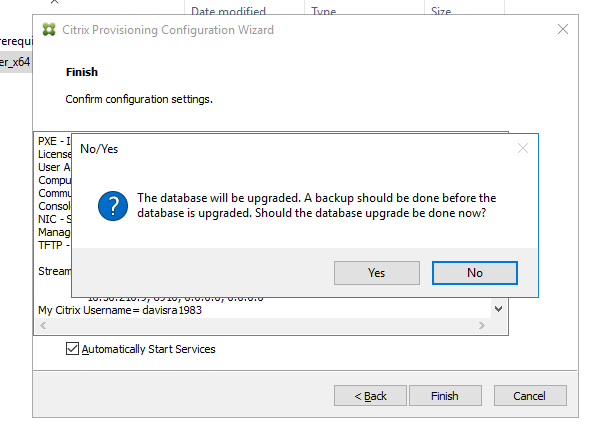Click Type column header in Explorer

click(x=323, y=11)
